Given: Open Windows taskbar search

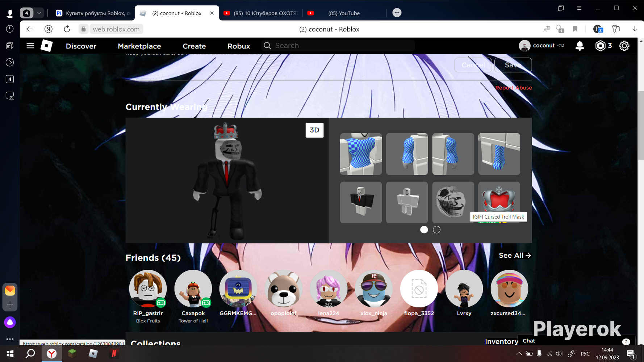Looking at the screenshot, I should coord(30,354).
